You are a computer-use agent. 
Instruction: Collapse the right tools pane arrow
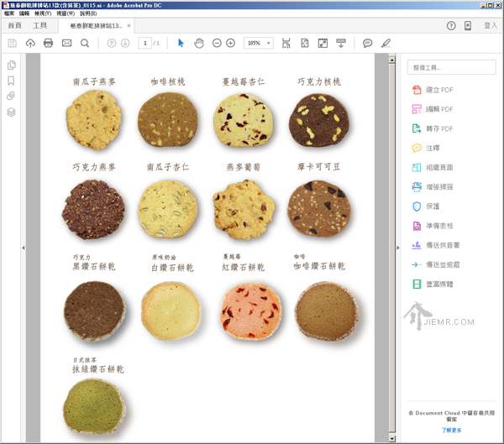(398, 248)
